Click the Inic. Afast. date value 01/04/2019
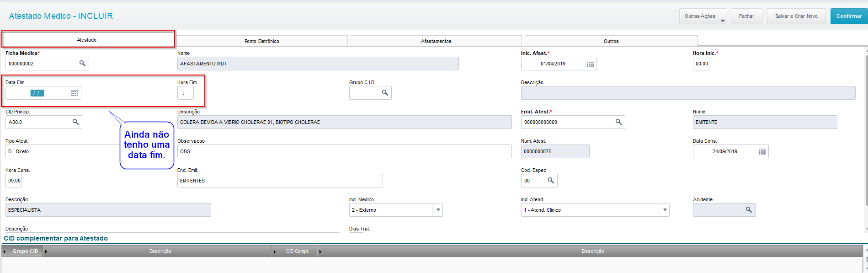The image size is (868, 273). [x=553, y=64]
